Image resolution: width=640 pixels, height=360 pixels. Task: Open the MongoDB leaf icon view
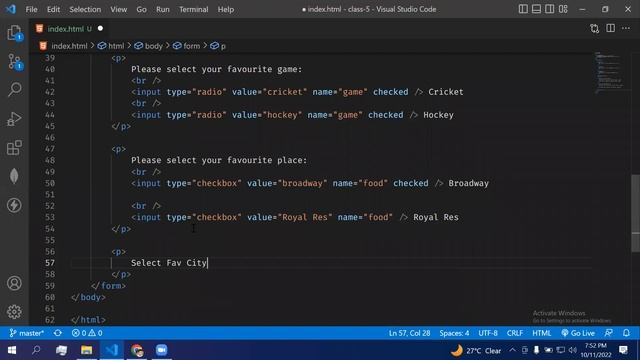click(x=14, y=176)
